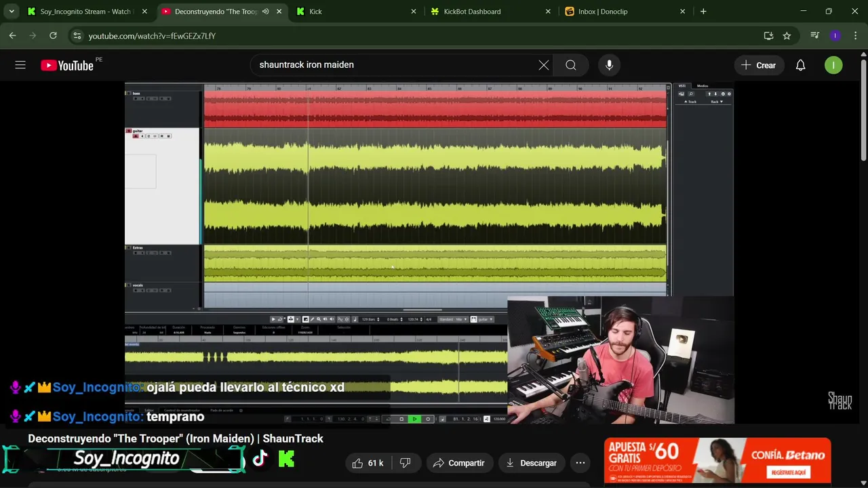Go back to the previous page
This screenshot has width=868, height=488.
[x=12, y=36]
